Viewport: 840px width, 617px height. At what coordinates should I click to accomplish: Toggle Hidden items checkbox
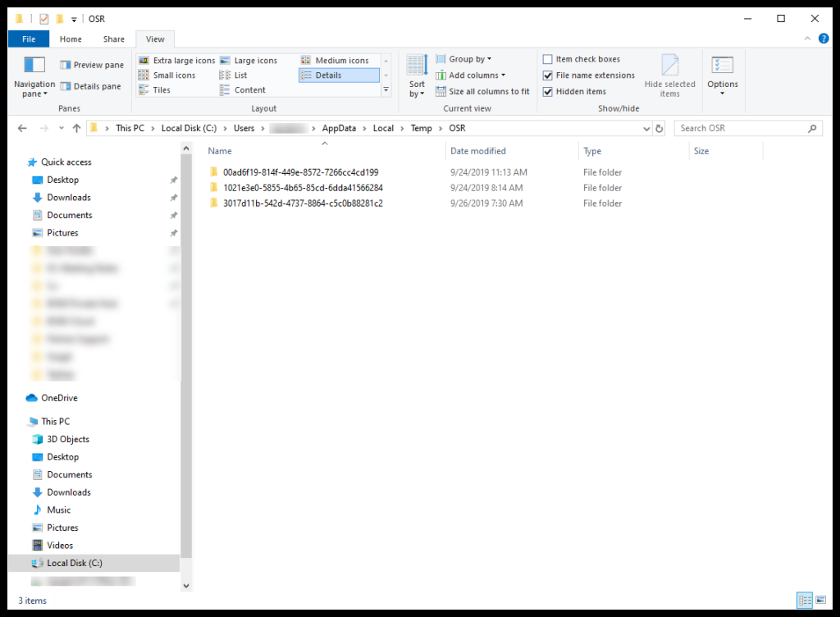point(548,92)
